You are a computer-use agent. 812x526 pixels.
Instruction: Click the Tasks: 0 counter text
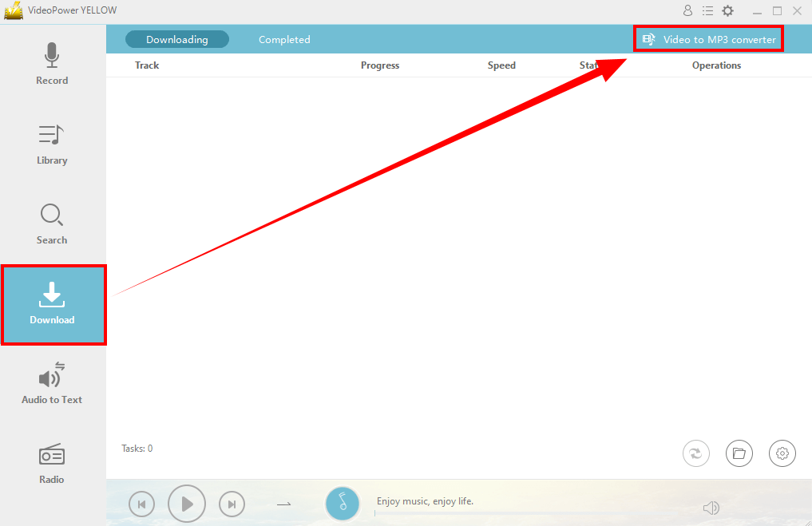(x=137, y=449)
